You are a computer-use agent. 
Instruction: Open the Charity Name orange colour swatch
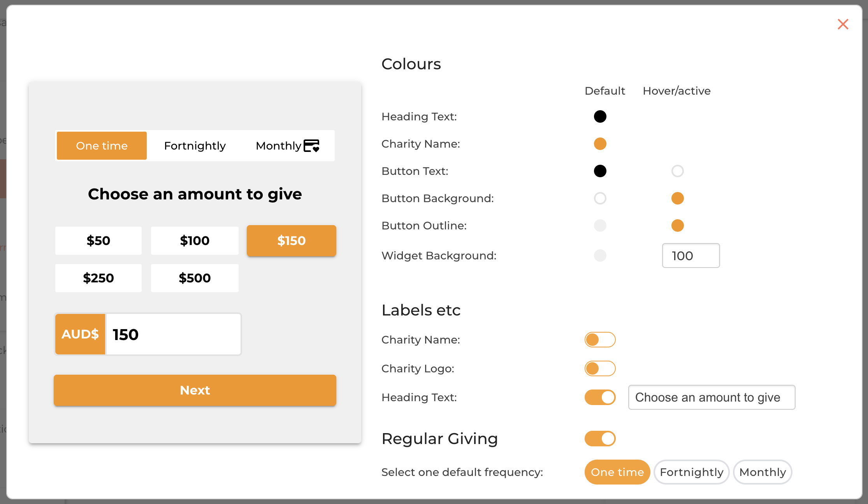[600, 144]
